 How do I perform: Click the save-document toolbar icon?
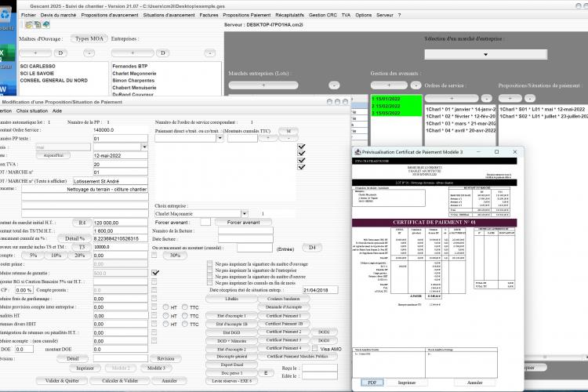37,25
